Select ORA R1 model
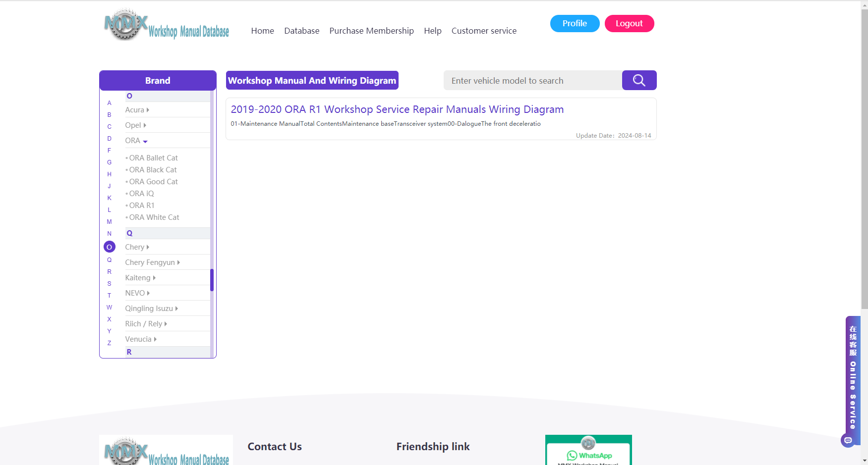This screenshot has height=465, width=868. [142, 206]
